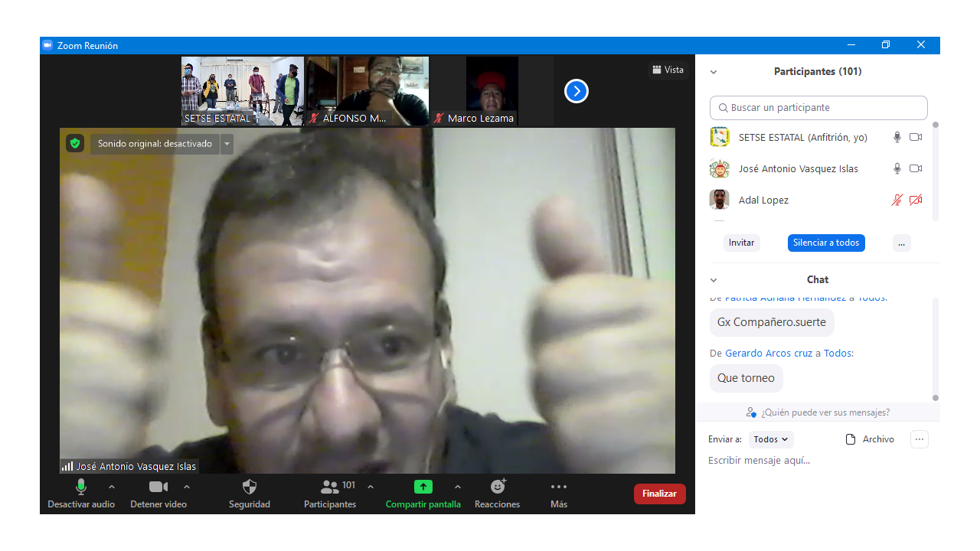Open more participant options ellipsis button
Viewport: 980px width, 551px height.
coord(901,243)
